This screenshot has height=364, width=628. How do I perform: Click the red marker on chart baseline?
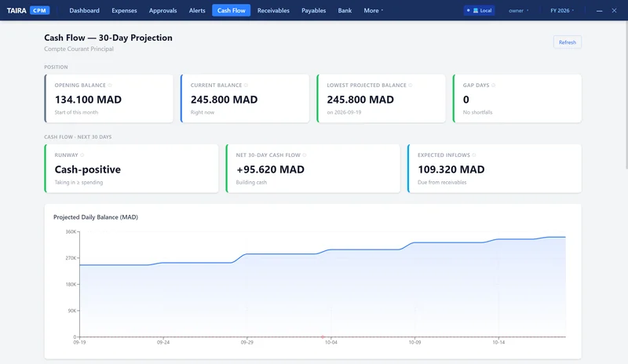click(323, 337)
